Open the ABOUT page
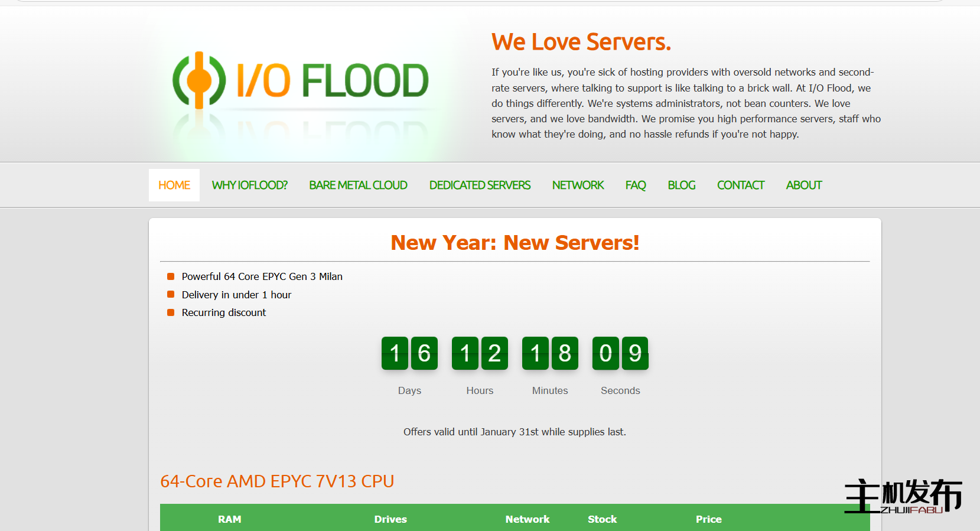The height and width of the screenshot is (531, 980). (803, 185)
